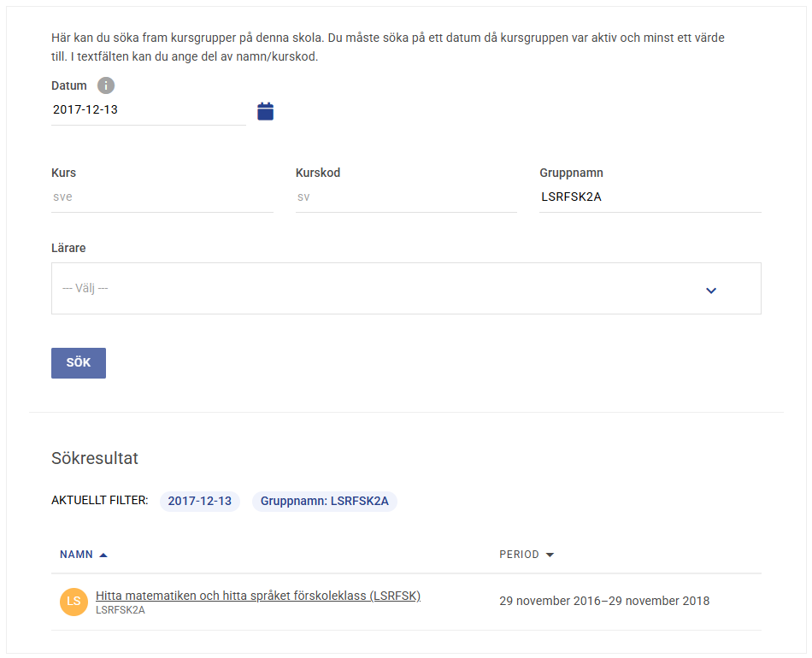Click the Sökresultat heading
812x658 pixels.
95,458
